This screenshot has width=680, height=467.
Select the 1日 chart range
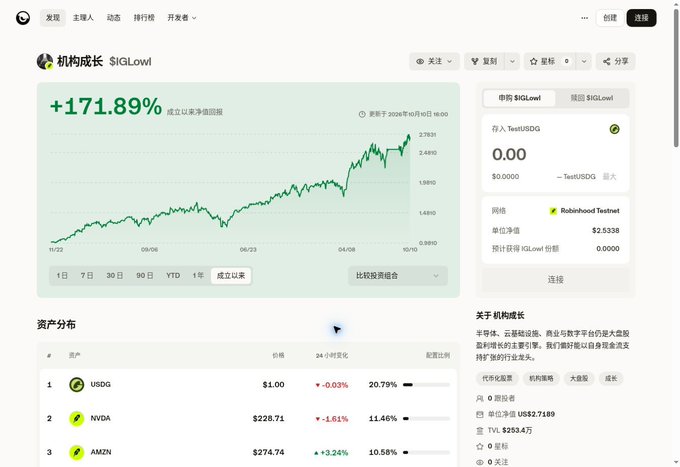pos(62,276)
